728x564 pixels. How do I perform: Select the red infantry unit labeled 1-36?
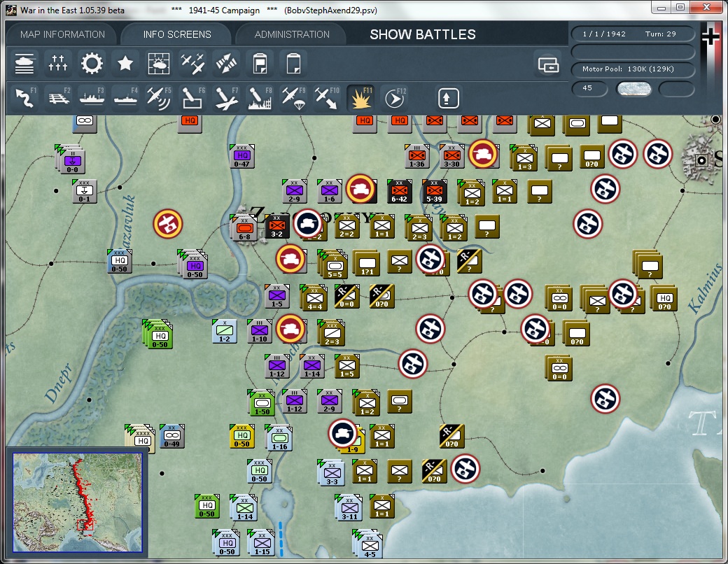point(417,156)
